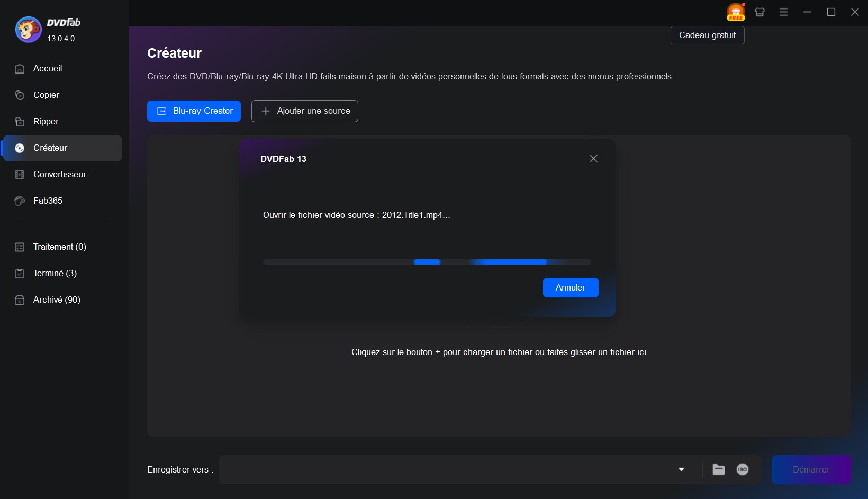Click the Blu-ray Creator mode button
The height and width of the screenshot is (499, 868).
[x=194, y=111]
